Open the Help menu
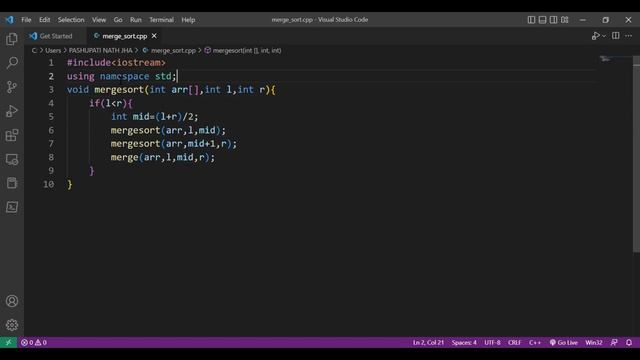The image size is (640, 360). (x=188, y=20)
